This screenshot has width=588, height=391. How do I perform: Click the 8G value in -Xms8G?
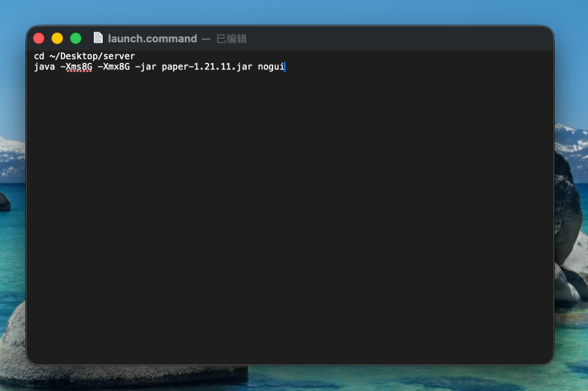click(88, 66)
